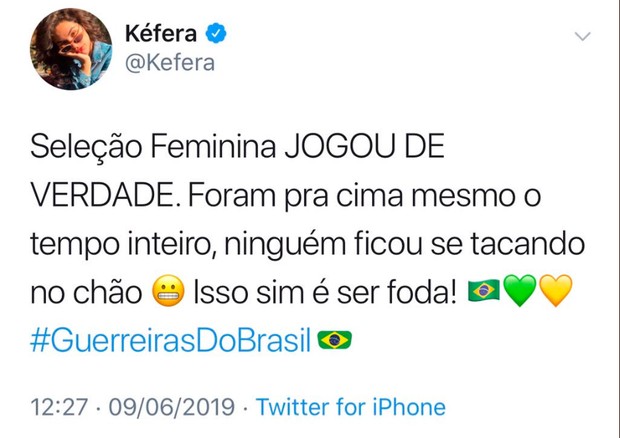The height and width of the screenshot is (438, 620).
Task: Open the tweet options chevron menu
Action: pyautogui.click(x=582, y=36)
